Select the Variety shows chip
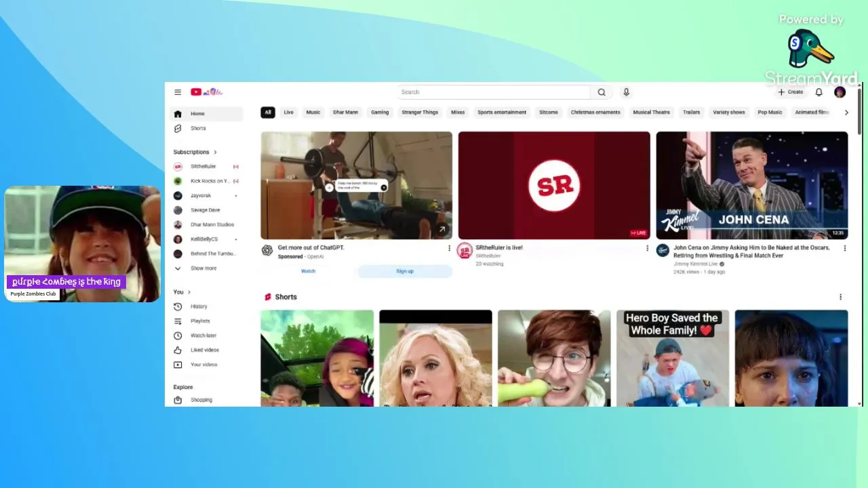The height and width of the screenshot is (488, 868). (x=729, y=113)
